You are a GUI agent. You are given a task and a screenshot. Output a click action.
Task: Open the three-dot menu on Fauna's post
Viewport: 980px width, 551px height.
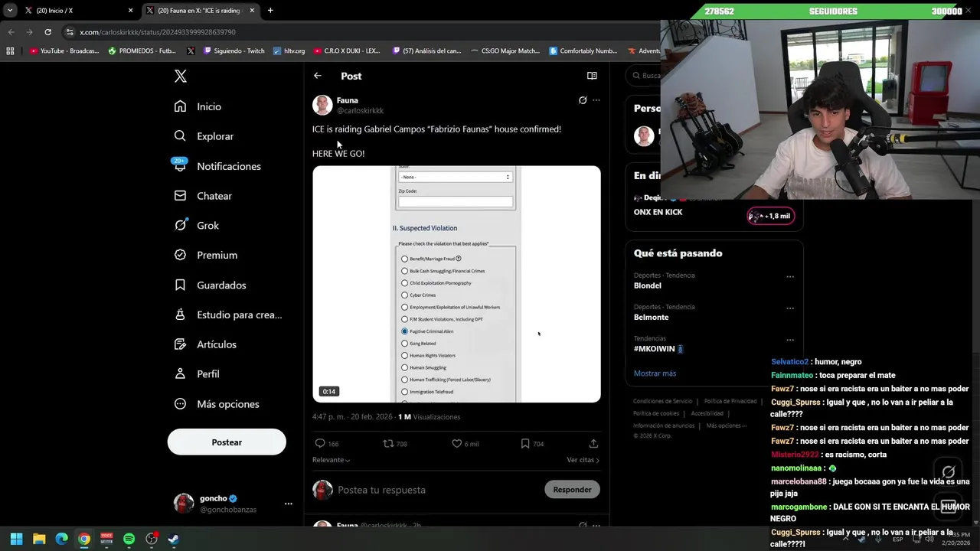point(596,100)
